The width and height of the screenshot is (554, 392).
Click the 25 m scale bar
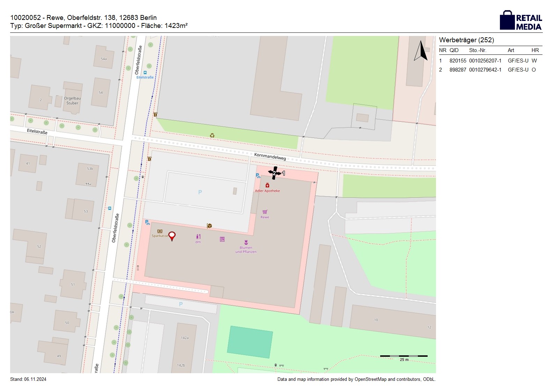pyautogui.click(x=404, y=356)
